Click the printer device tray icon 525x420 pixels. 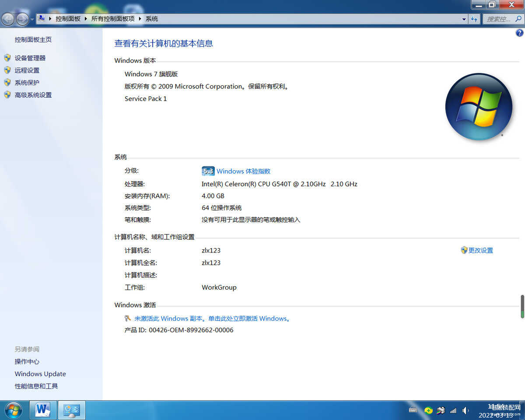click(441, 410)
